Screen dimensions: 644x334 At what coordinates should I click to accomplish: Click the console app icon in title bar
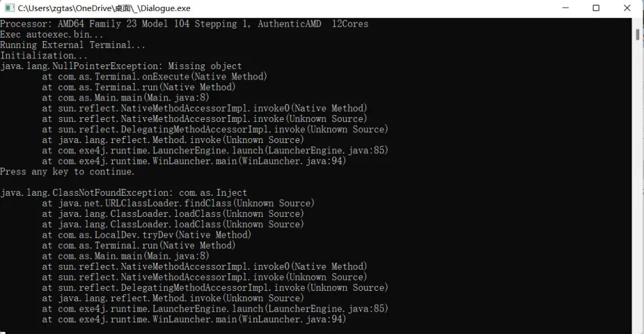10,8
